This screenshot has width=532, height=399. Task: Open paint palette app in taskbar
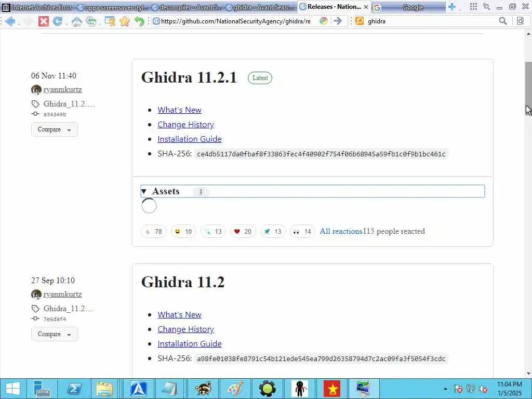(x=235, y=389)
